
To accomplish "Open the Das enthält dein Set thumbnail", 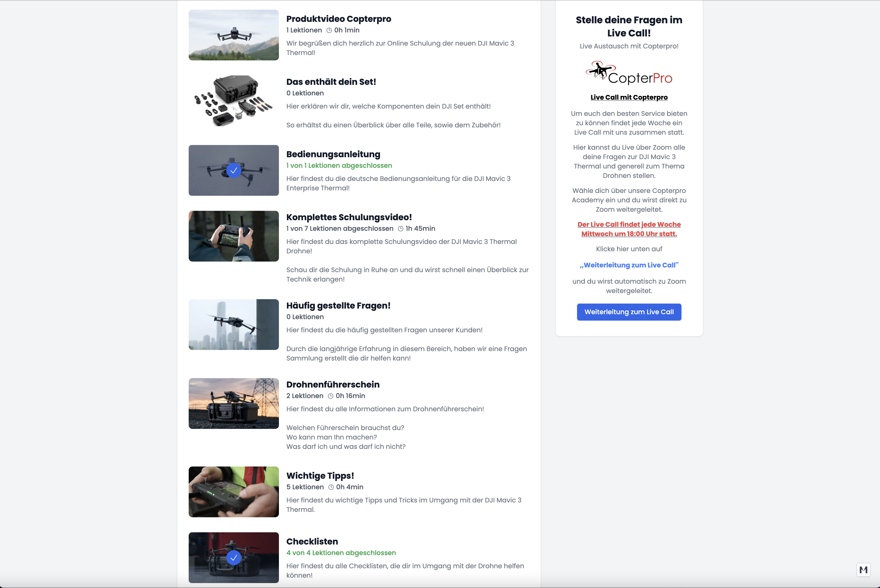I will coord(234,101).
